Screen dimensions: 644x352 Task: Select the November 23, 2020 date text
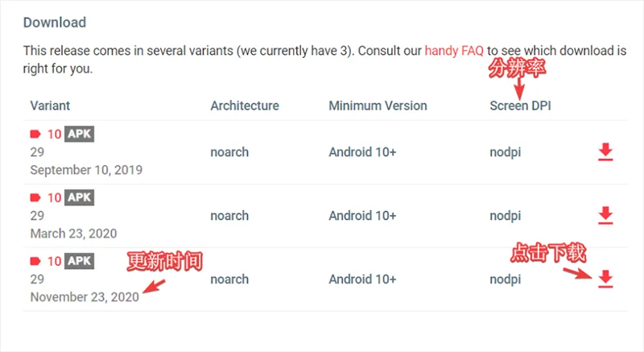(85, 297)
